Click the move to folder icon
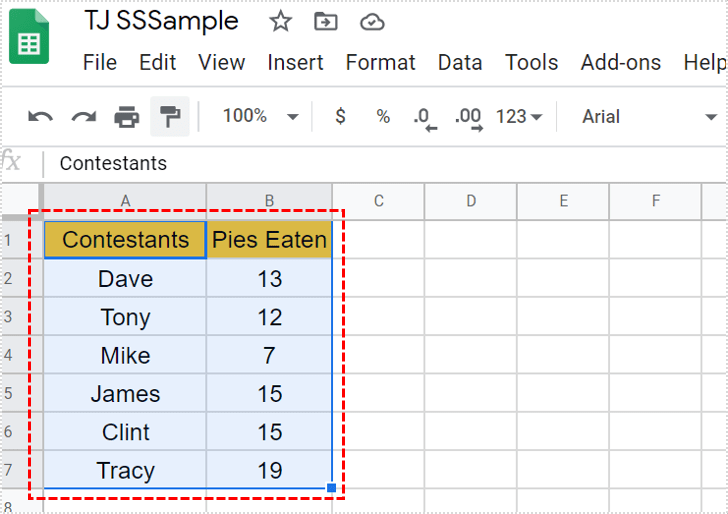This screenshot has height=514, width=728. (x=326, y=22)
